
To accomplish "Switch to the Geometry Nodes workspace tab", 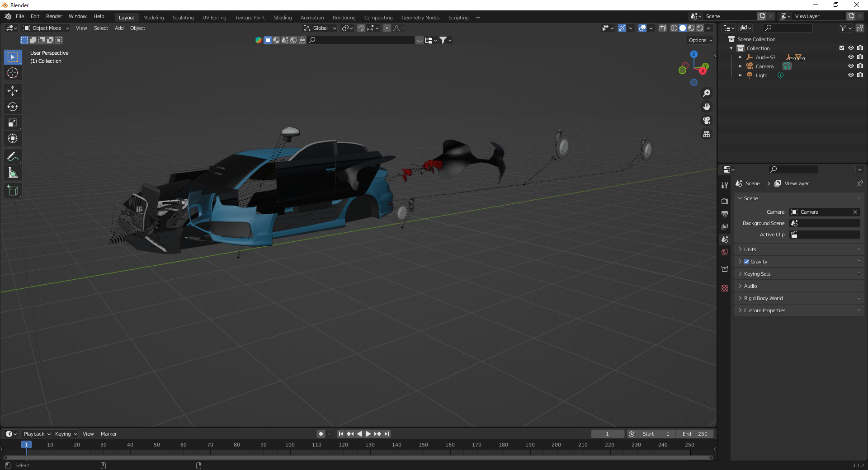I will pos(420,18).
